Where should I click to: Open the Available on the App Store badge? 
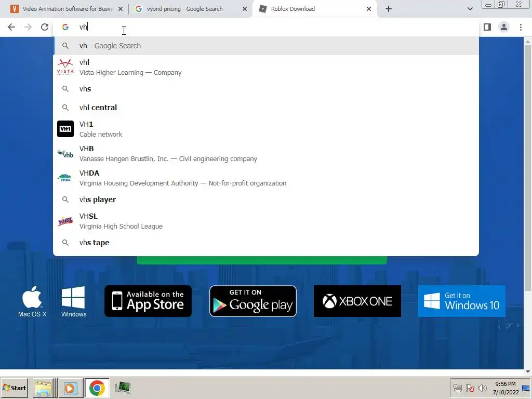[148, 301]
